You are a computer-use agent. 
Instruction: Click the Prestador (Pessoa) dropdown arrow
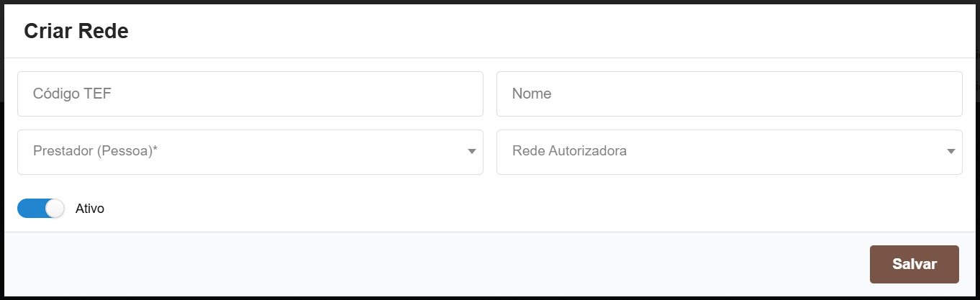[x=472, y=152]
